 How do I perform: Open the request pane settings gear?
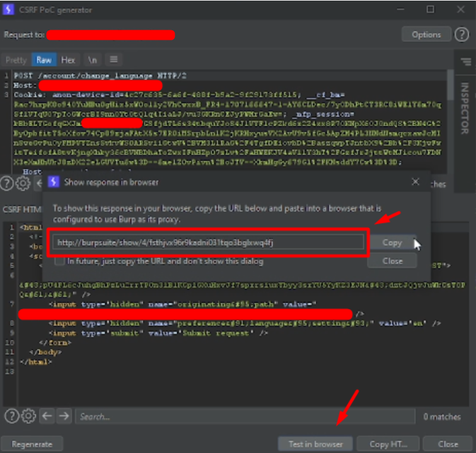tap(23, 183)
